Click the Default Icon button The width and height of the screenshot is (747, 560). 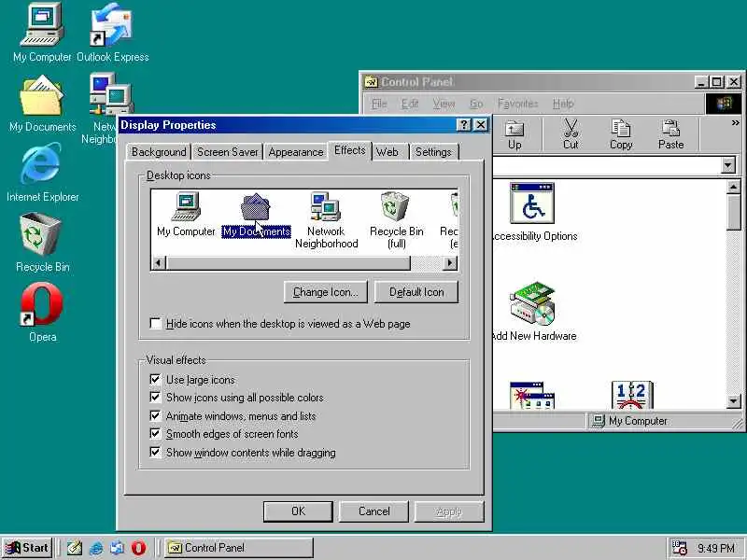point(416,292)
